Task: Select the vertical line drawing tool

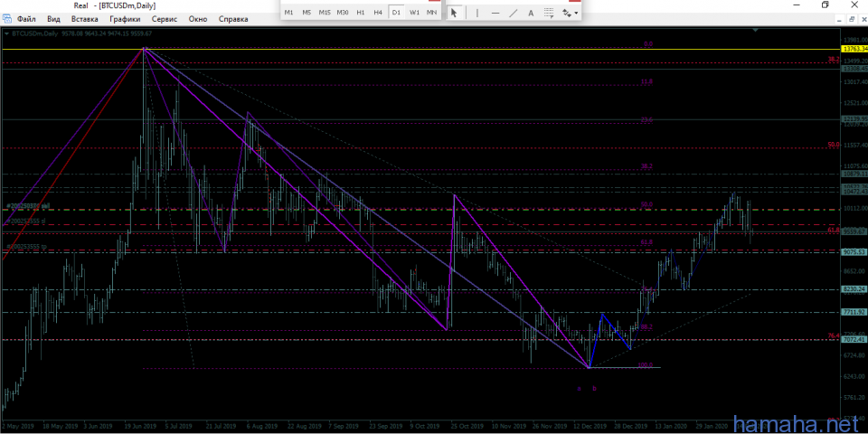Action: tap(477, 12)
